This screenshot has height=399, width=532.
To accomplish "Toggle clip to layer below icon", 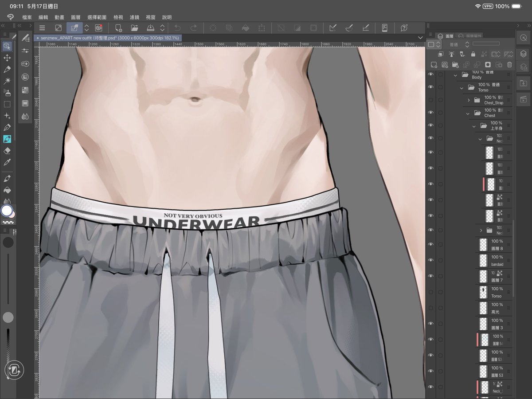I will point(441,54).
